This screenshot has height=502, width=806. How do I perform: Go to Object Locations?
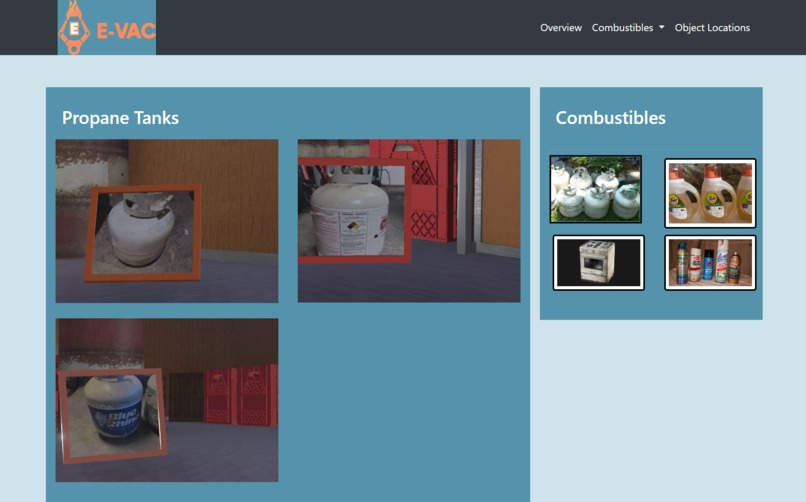(x=712, y=28)
